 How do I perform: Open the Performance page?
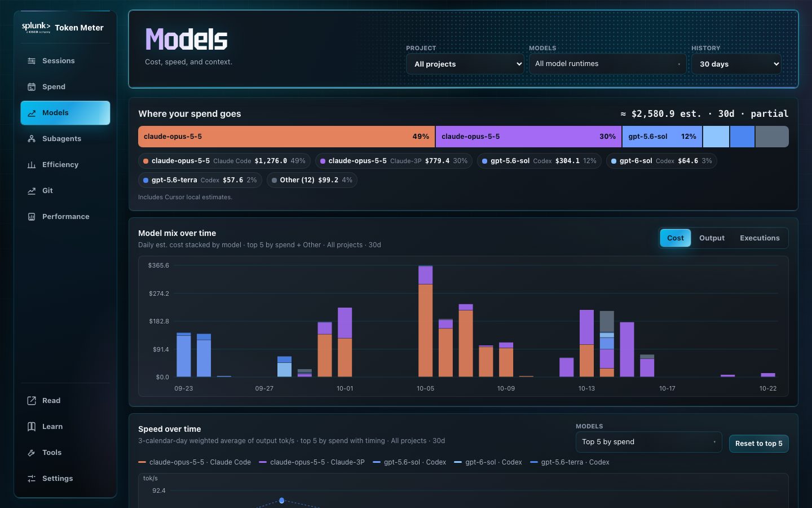tap(65, 217)
